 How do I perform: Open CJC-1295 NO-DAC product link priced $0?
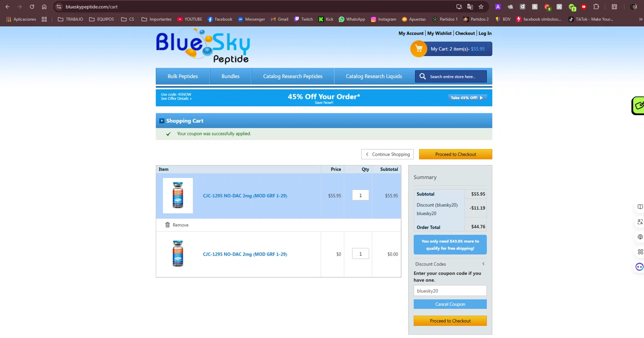(x=245, y=254)
